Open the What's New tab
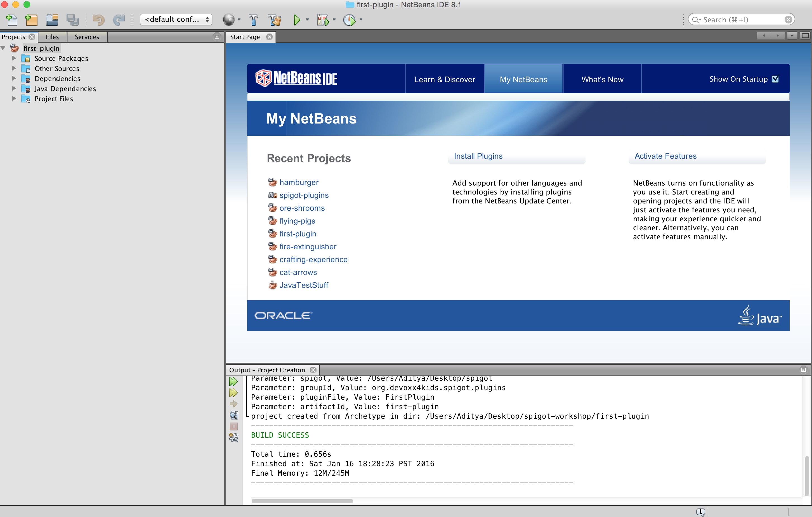 (602, 79)
